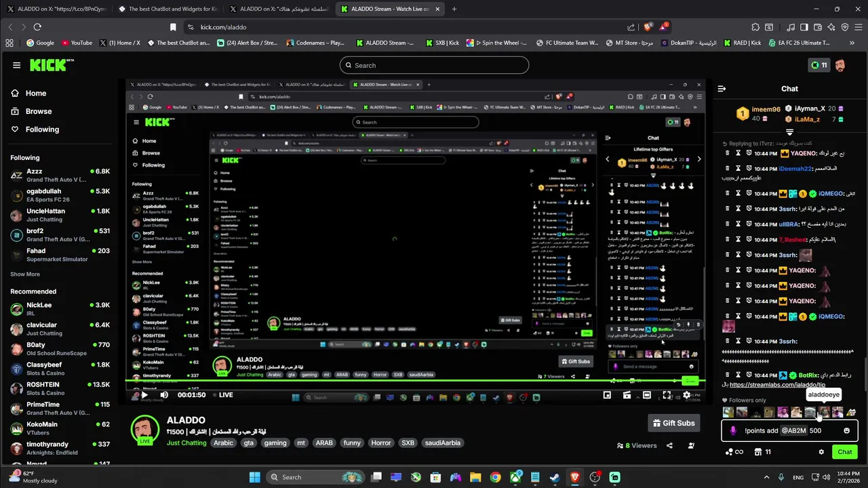Go to Home in the sidebar
Screen dimensions: 868x488
(x=36, y=94)
